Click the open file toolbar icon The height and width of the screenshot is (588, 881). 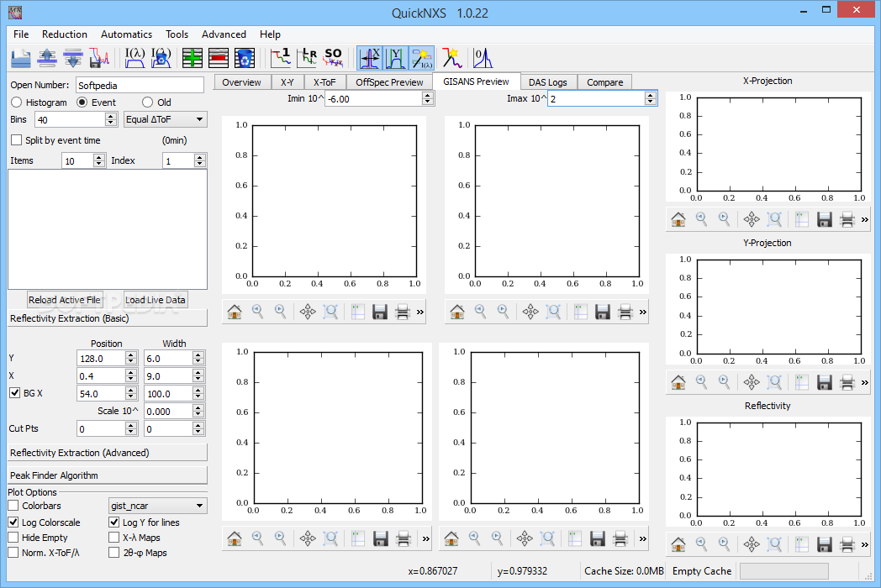21,58
